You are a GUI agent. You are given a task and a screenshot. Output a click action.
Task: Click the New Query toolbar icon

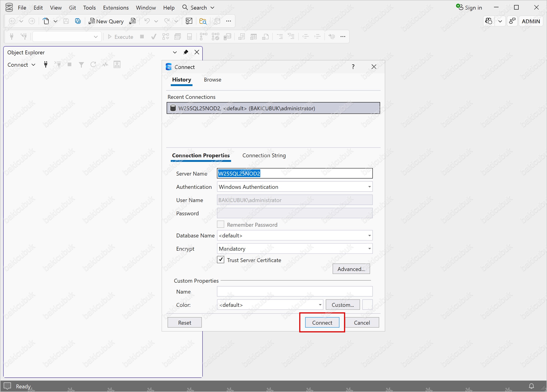(106, 21)
